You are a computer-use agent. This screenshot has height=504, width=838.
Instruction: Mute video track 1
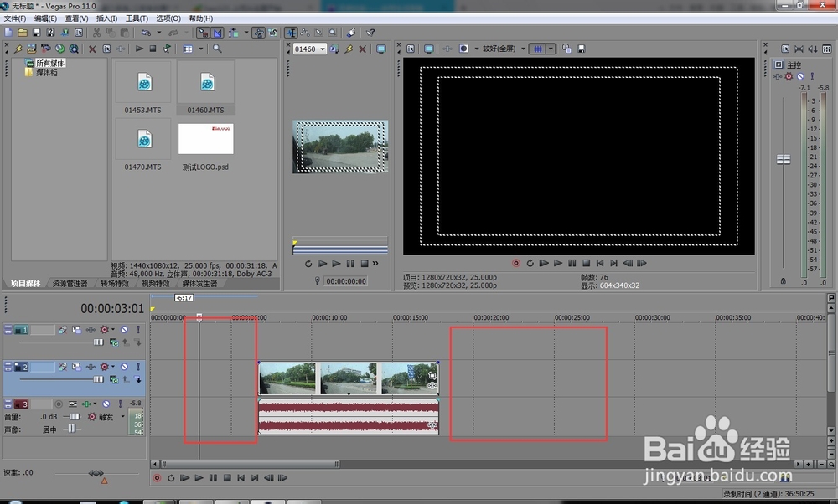(x=124, y=330)
